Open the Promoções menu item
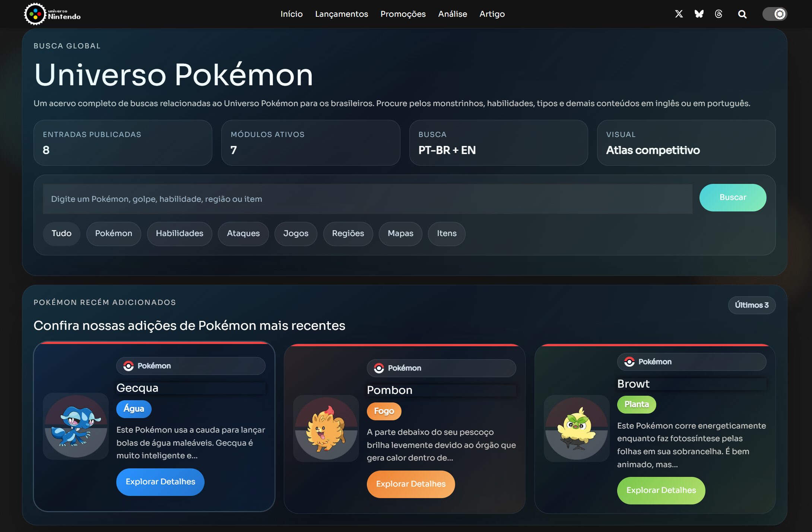The width and height of the screenshot is (812, 532). [403, 14]
